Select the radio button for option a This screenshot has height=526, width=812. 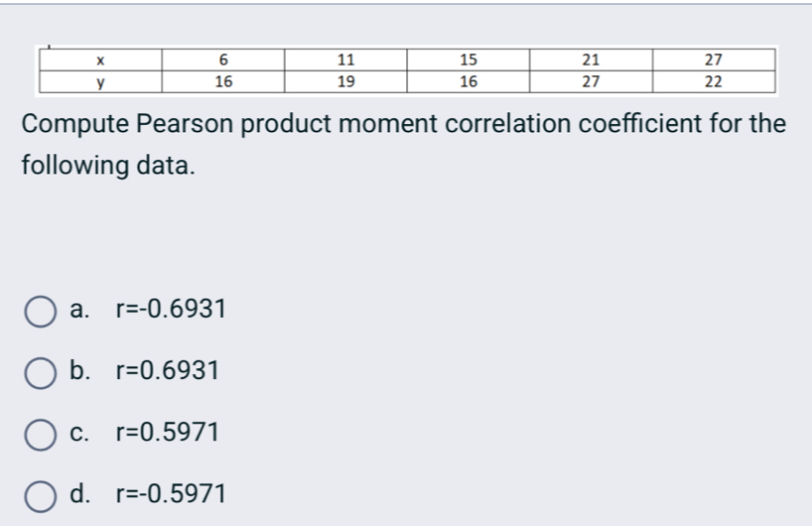pyautogui.click(x=40, y=311)
